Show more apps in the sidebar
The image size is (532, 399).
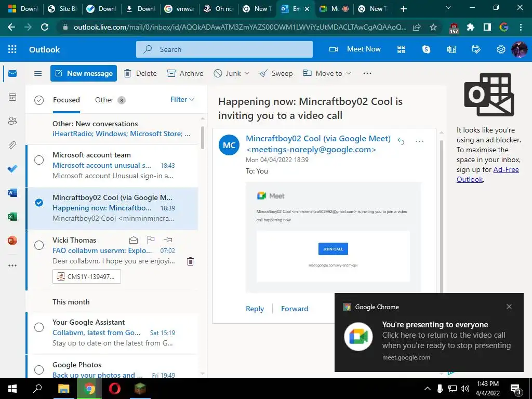(x=12, y=265)
